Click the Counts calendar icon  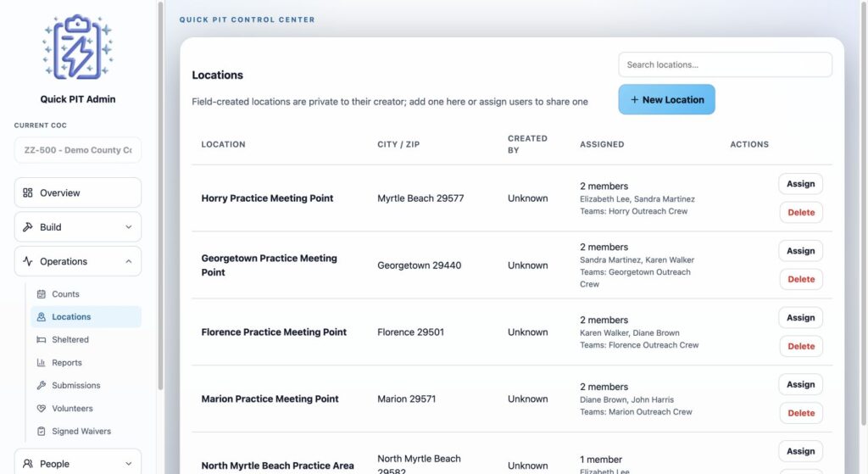coord(41,294)
